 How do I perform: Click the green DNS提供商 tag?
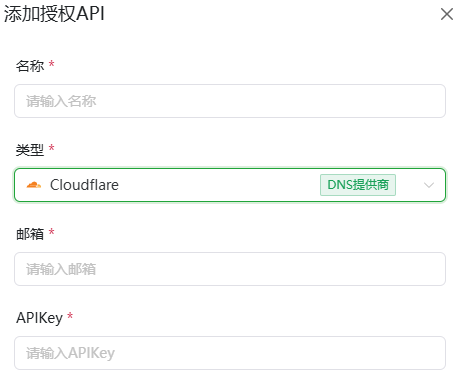click(x=358, y=185)
